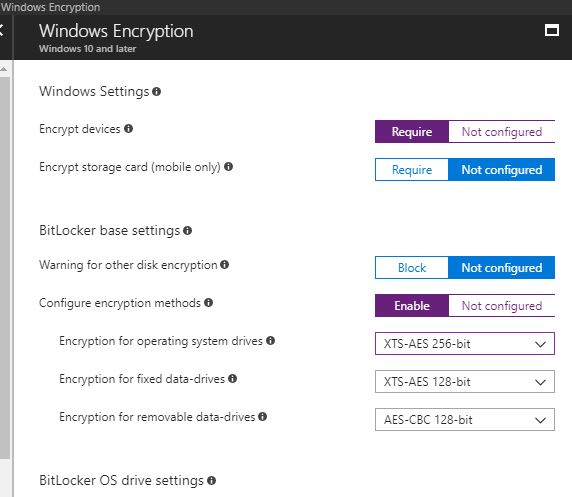Screen dimensions: 572x497
Task: Show info for Encryption for operating system drives
Action: (x=270, y=340)
